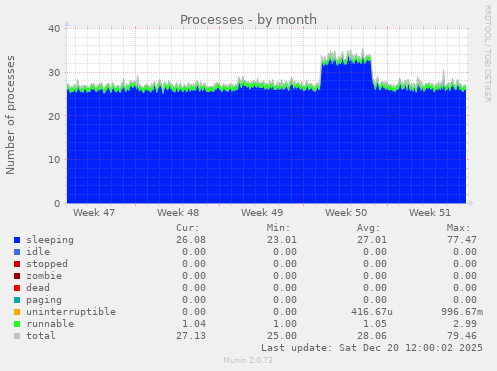Screen dimensions: 497x371
Task: Click the 'runnable' legend label
Action: (x=50, y=324)
